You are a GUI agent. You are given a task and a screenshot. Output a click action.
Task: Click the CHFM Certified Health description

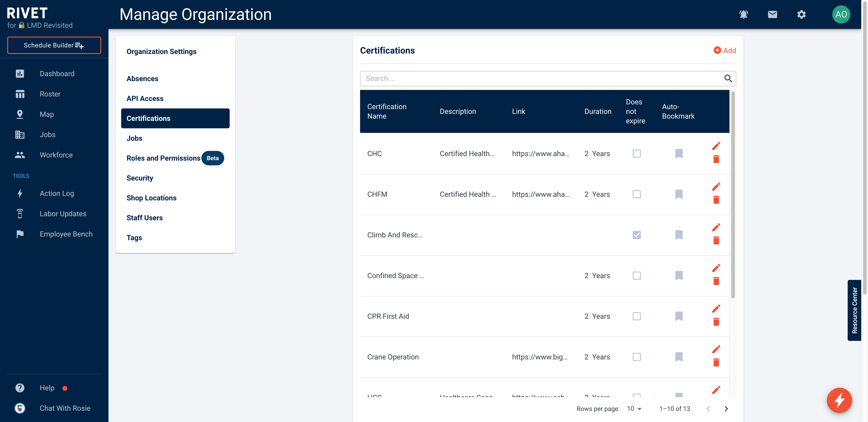[468, 194]
